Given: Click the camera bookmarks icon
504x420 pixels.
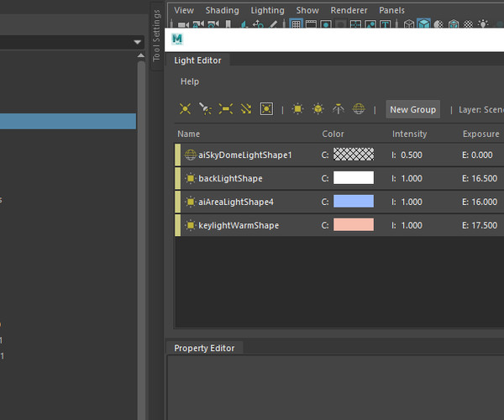Looking at the screenshot, I should pos(228,24).
